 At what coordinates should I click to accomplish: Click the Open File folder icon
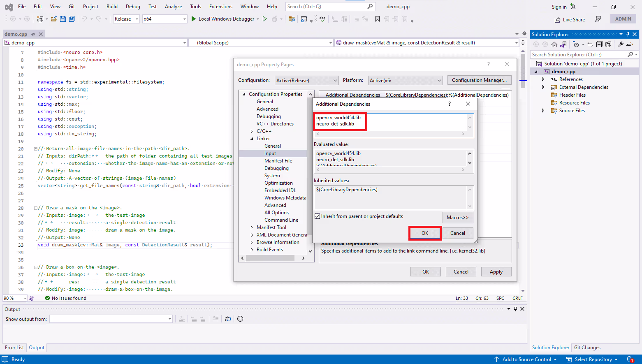tap(53, 19)
